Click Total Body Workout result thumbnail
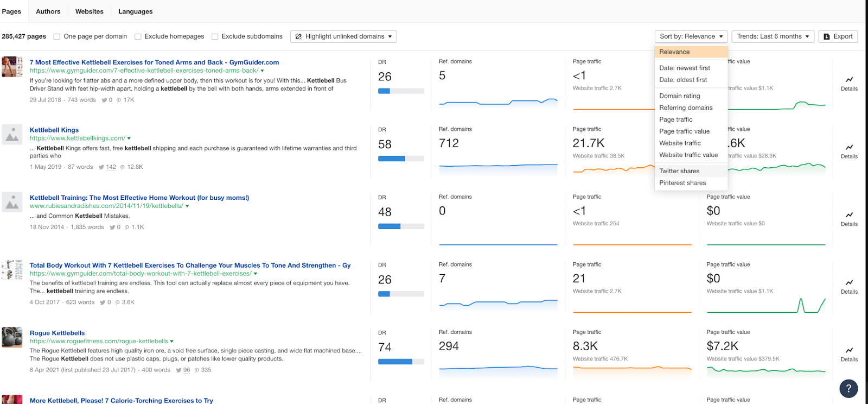 pos(12,270)
